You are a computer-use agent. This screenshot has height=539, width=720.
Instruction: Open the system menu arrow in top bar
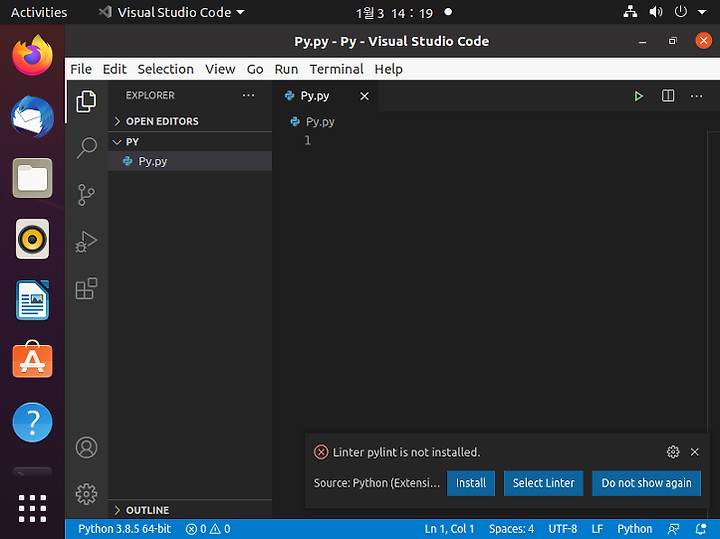coord(702,12)
